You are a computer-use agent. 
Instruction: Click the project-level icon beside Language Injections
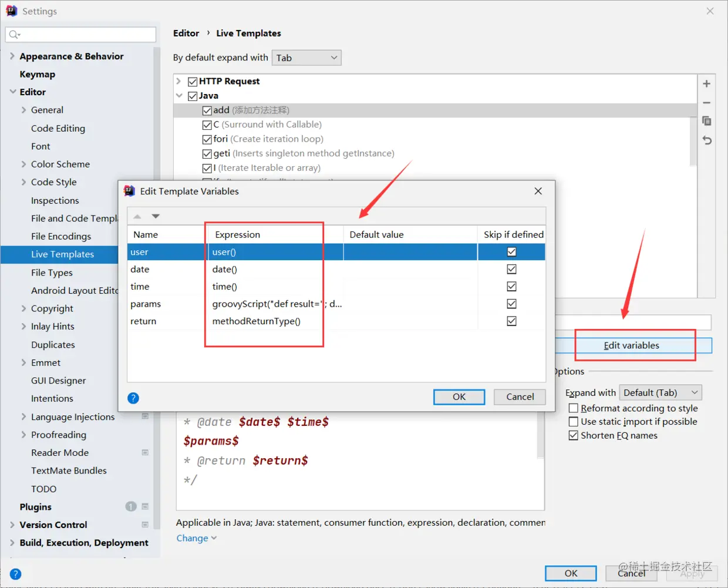point(145,416)
